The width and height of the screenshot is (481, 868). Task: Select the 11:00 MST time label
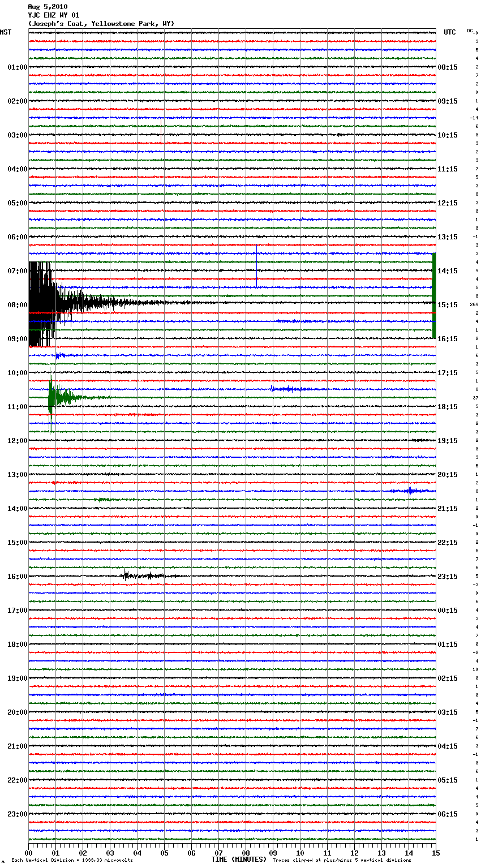[18, 407]
